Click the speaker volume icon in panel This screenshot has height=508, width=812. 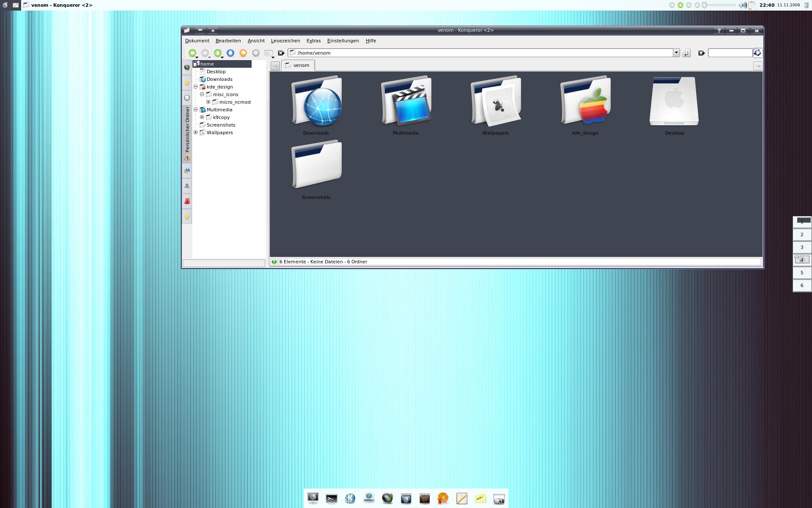[742, 5]
